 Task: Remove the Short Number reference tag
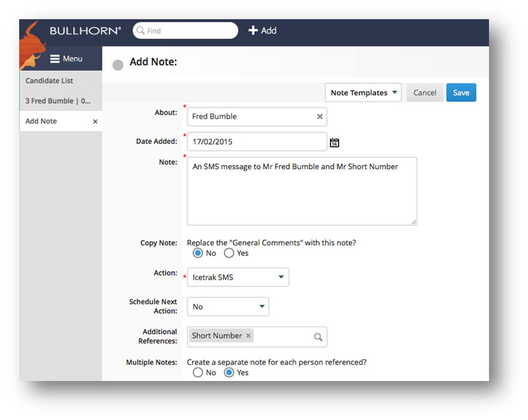pyautogui.click(x=248, y=336)
